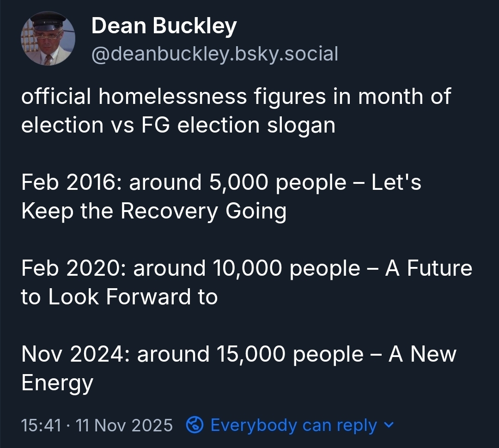Screen dimensions: 499x448
Task: Click the 'to Look Forward to' text
Action: click(x=119, y=297)
